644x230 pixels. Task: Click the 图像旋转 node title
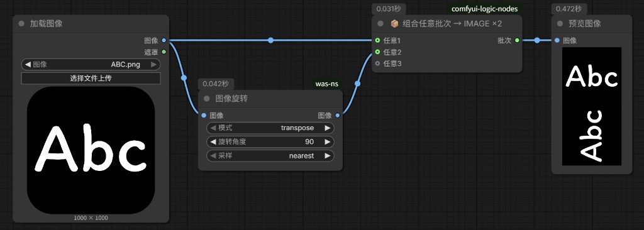[x=231, y=99]
